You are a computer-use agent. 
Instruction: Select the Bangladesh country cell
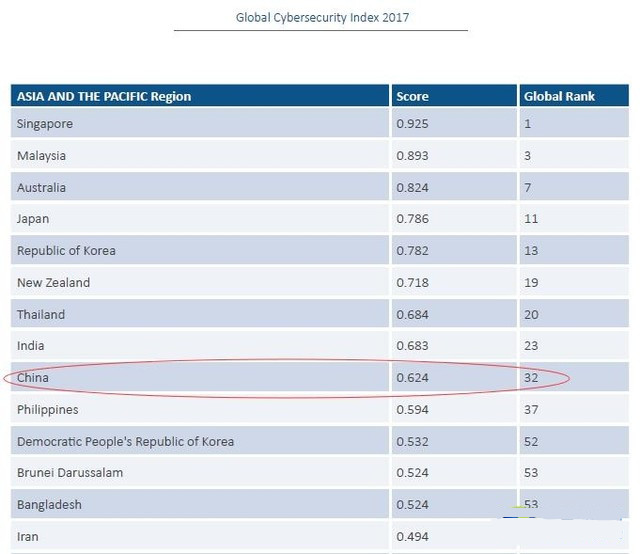(x=200, y=504)
